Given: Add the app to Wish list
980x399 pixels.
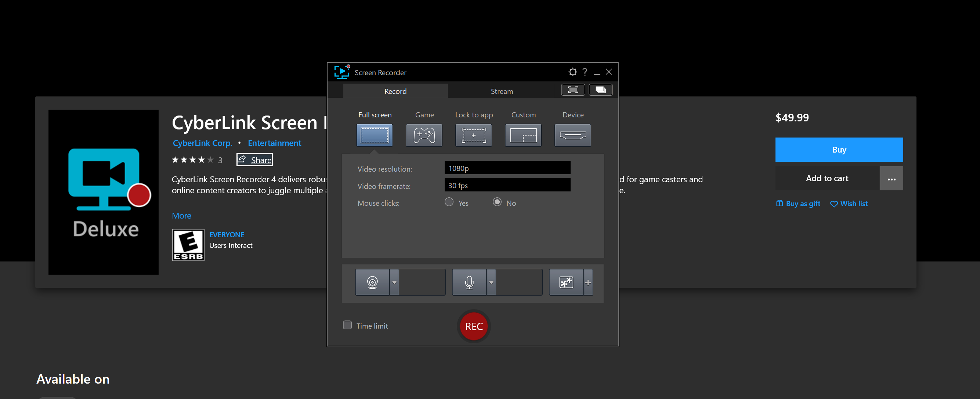Looking at the screenshot, I should point(849,204).
